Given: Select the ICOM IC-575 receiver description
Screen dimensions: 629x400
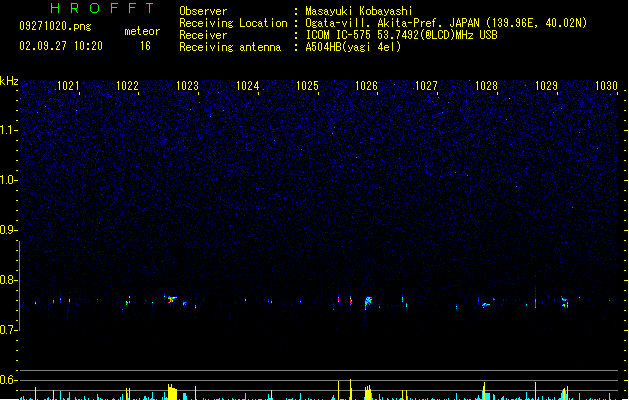Looking at the screenshot, I should pos(401,35).
